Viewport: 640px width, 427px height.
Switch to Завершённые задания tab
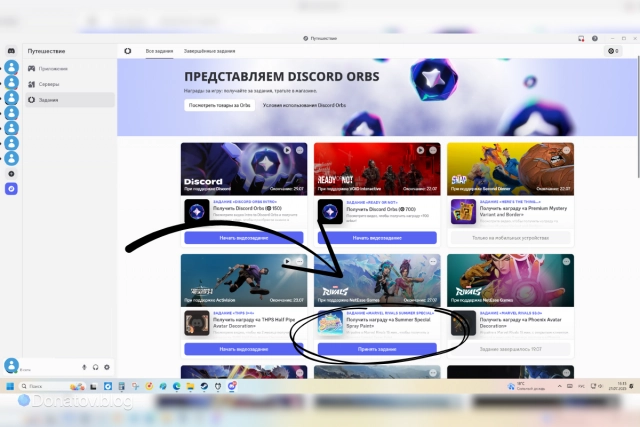click(209, 51)
